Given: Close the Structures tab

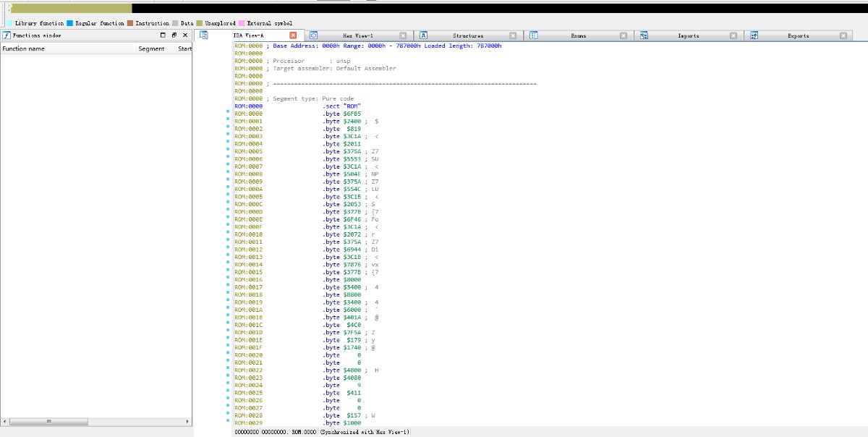Looking at the screenshot, I should (x=513, y=35).
